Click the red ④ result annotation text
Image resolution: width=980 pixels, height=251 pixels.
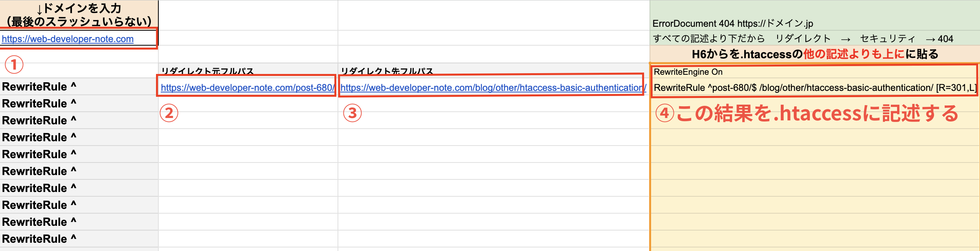(x=807, y=113)
